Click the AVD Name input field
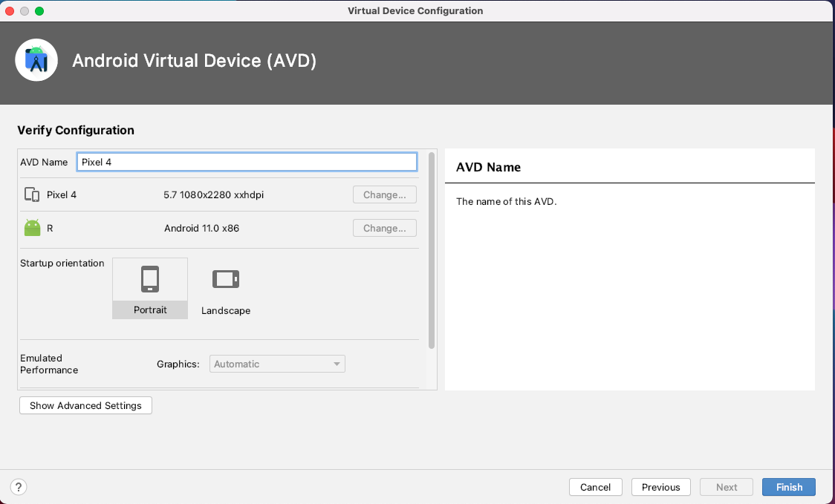Viewport: 835px width, 504px height. [247, 163]
